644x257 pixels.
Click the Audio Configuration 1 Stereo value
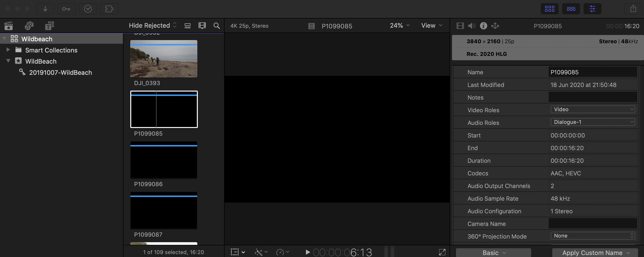tap(561, 211)
